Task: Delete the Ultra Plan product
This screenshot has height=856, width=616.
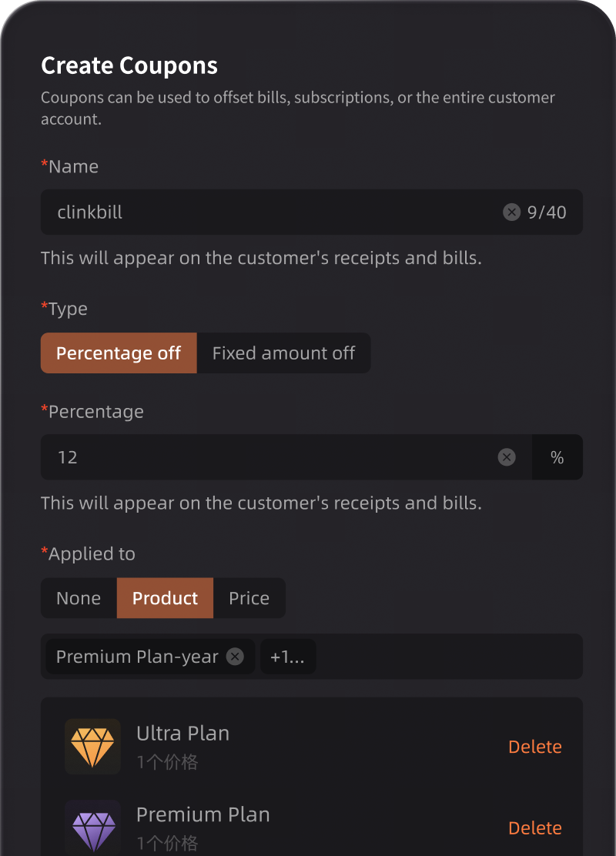Action: (535, 747)
